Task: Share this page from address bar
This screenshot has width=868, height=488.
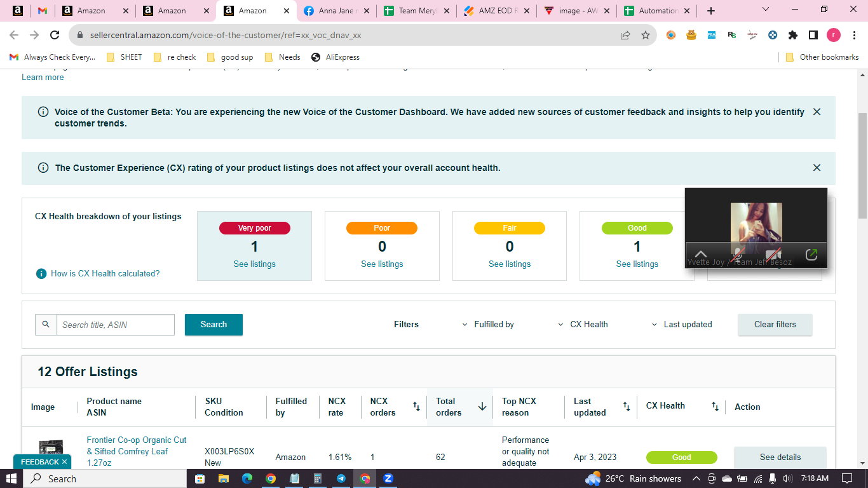Action: pyautogui.click(x=625, y=36)
